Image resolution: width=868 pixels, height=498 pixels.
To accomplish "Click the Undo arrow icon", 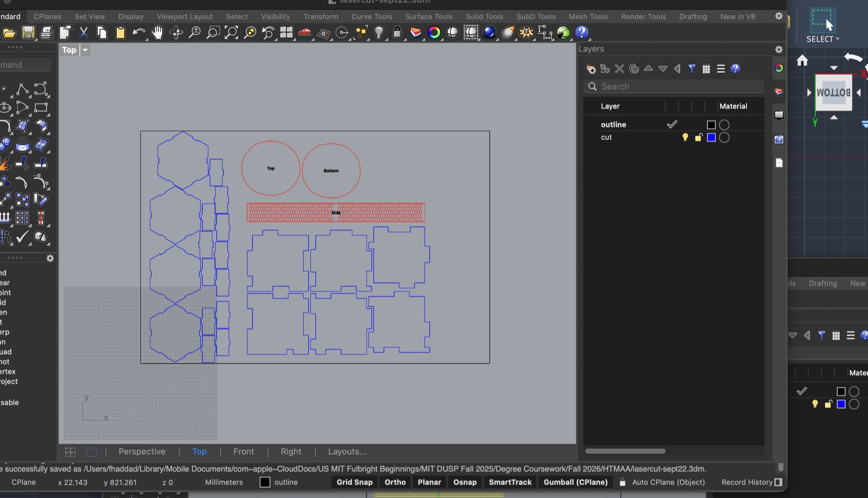I will 138,33.
